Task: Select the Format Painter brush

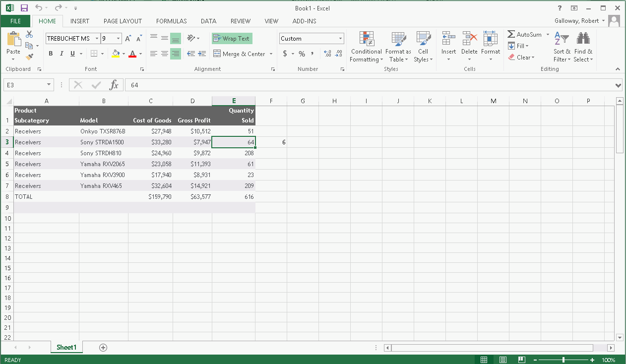Action: coord(29,57)
